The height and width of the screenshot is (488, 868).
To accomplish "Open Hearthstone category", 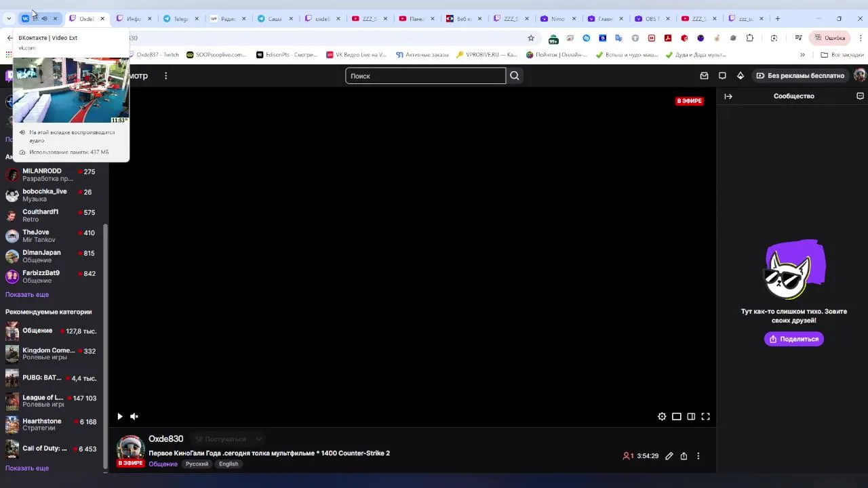I will 54,424.
